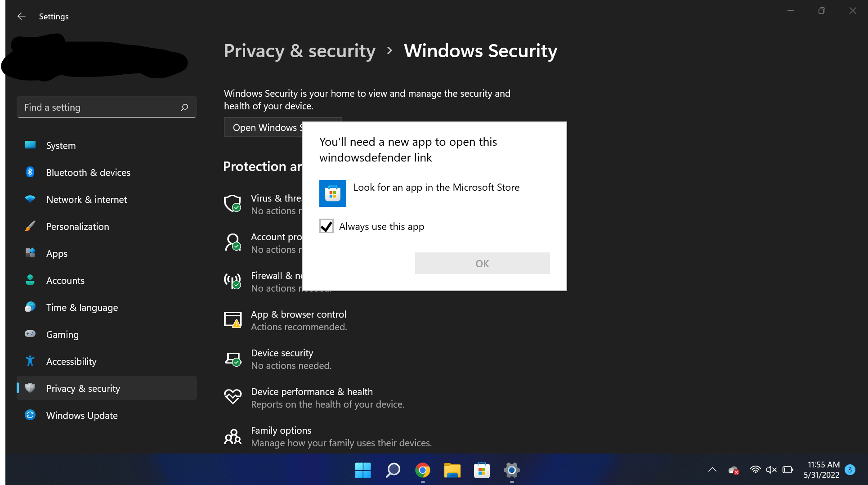Select Network & internet category
The height and width of the screenshot is (485, 868).
107,199
